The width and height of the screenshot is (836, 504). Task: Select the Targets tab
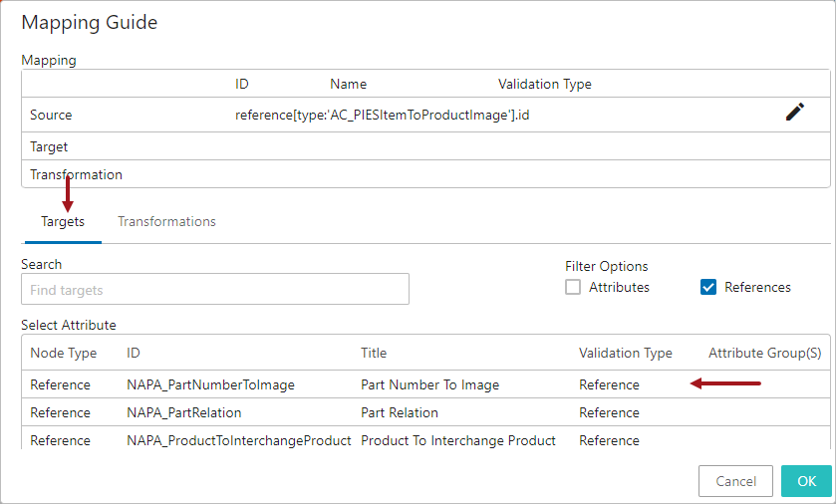coord(63,222)
